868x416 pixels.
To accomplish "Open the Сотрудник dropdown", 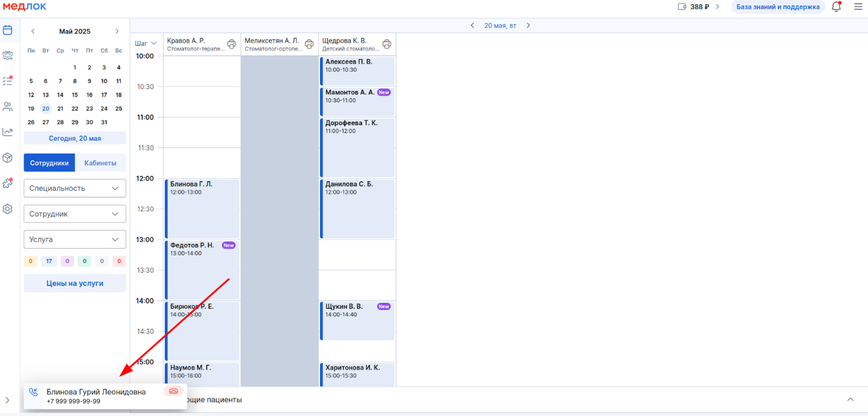I will [75, 214].
